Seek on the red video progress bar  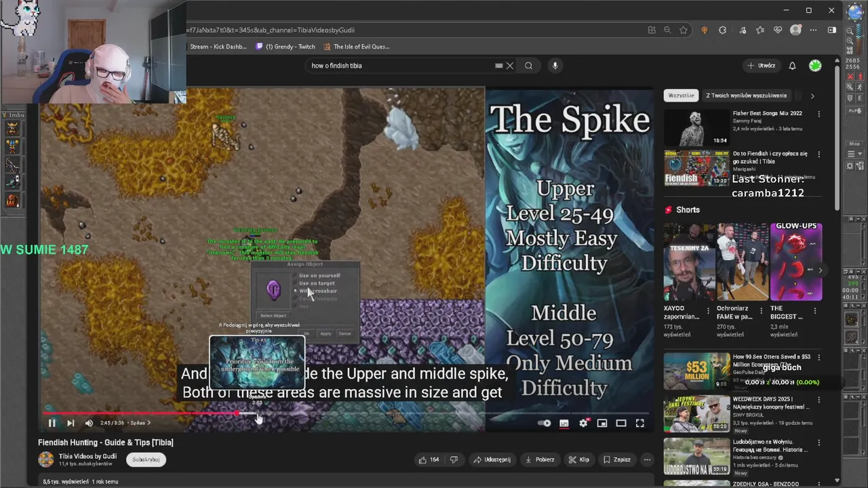click(x=346, y=413)
